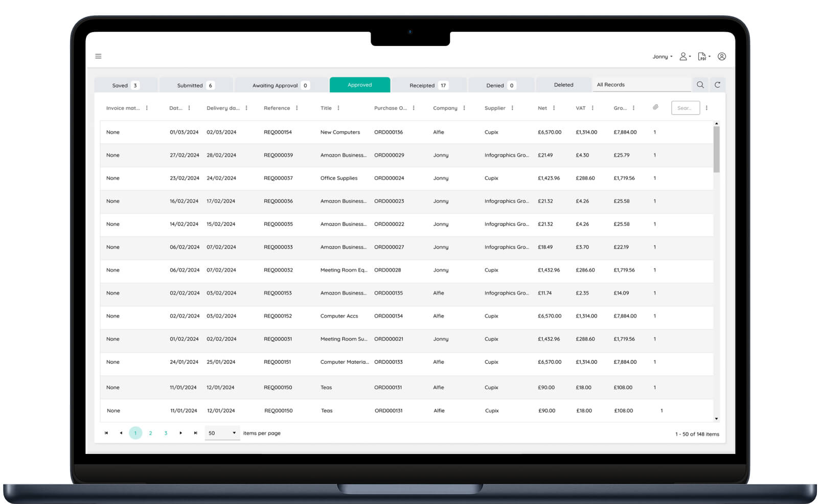This screenshot has width=821, height=504.
Task: Select the REQ000154 New Computers row
Action: pos(339,132)
